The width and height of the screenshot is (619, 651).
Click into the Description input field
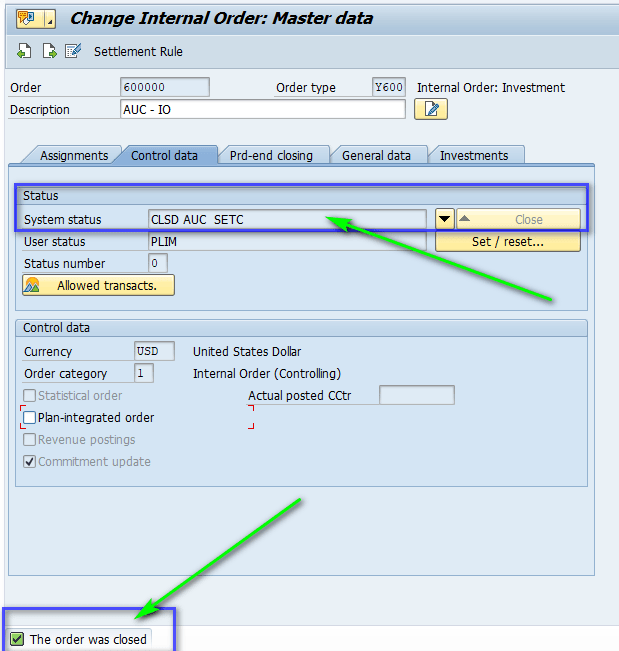tap(262, 109)
